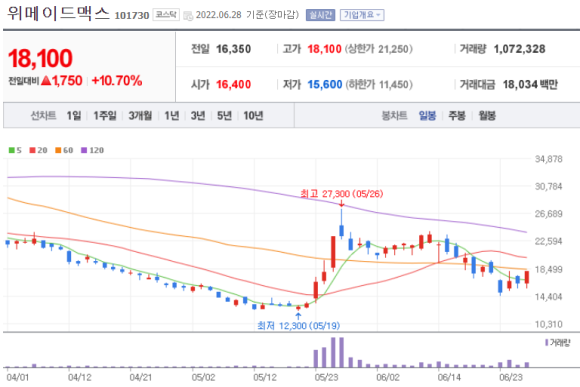
Task: Select the 5년 line chart tab
Action: [x=224, y=116]
